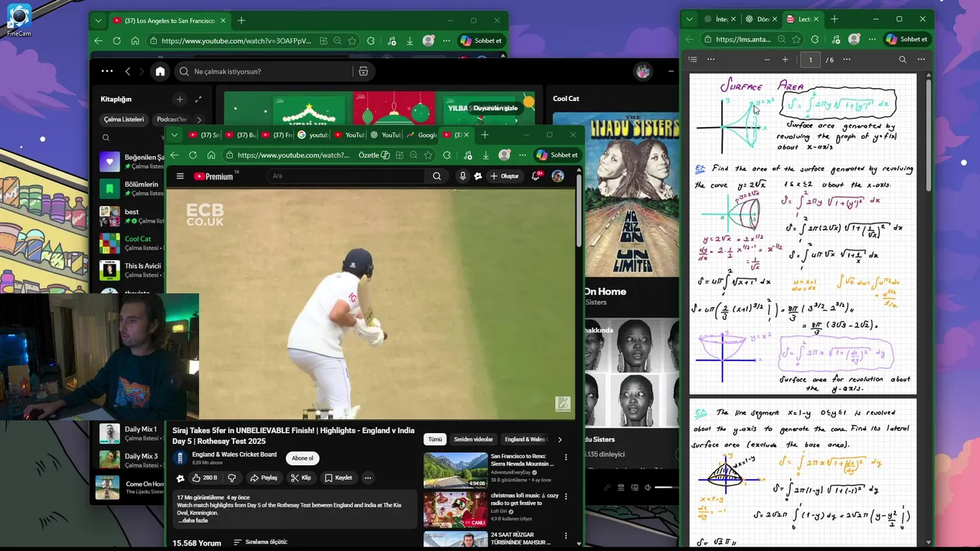Click Oluştur create button
This screenshot has width=980, height=551.
pos(504,176)
